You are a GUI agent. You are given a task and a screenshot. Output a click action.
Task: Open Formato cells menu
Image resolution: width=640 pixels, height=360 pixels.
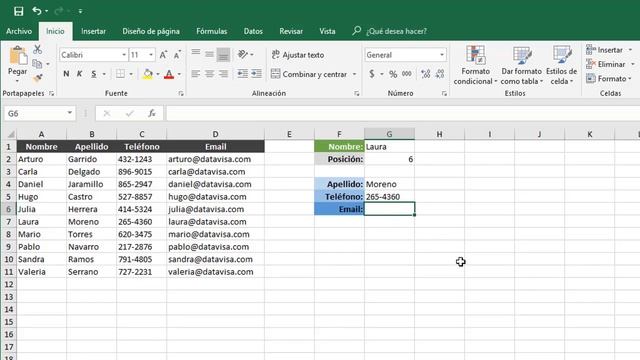click(608, 78)
